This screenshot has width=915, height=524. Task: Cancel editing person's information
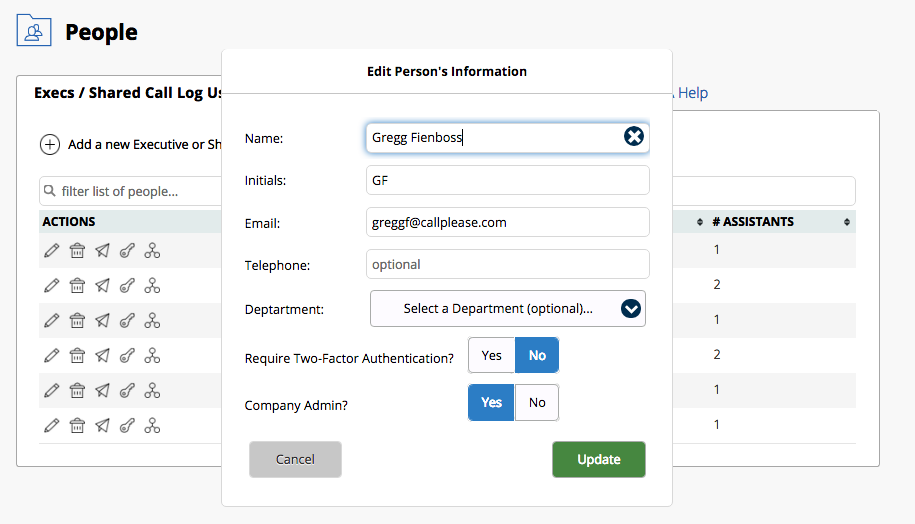(295, 460)
